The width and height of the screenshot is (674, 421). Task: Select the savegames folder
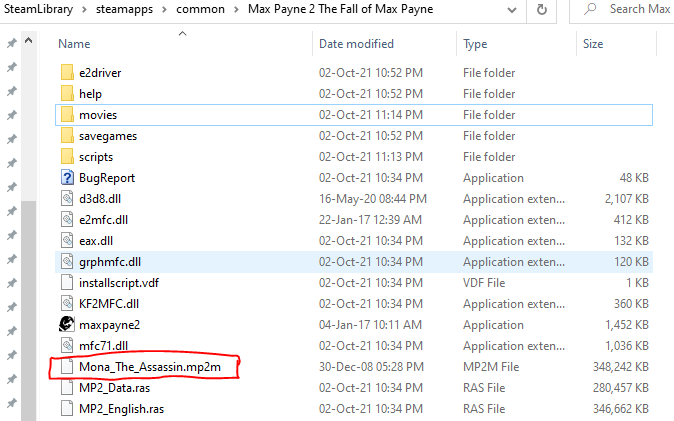click(x=108, y=136)
